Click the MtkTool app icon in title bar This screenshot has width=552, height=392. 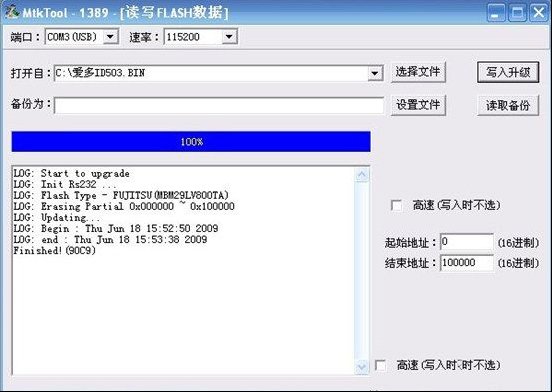11,12
